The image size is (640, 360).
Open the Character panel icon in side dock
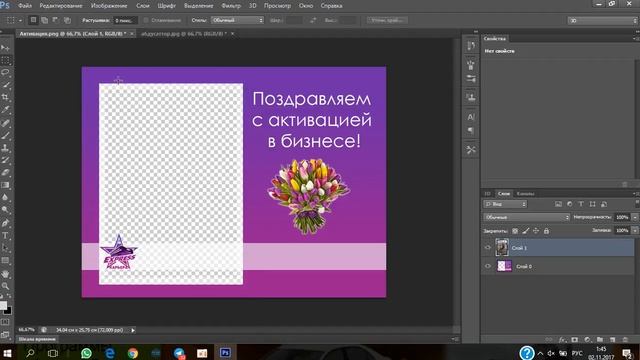click(x=471, y=117)
